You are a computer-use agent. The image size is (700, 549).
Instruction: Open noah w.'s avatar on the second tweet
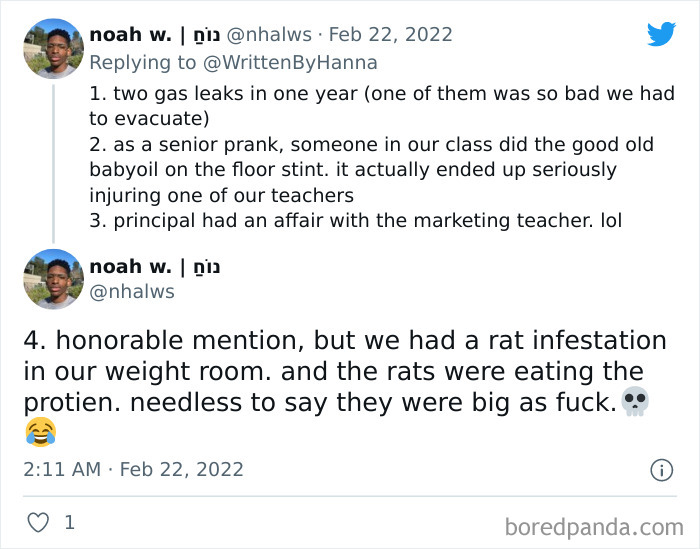click(53, 279)
